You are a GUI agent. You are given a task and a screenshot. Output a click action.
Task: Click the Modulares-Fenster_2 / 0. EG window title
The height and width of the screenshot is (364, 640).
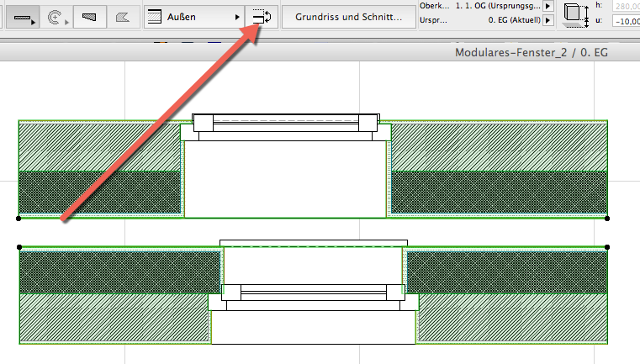531,52
